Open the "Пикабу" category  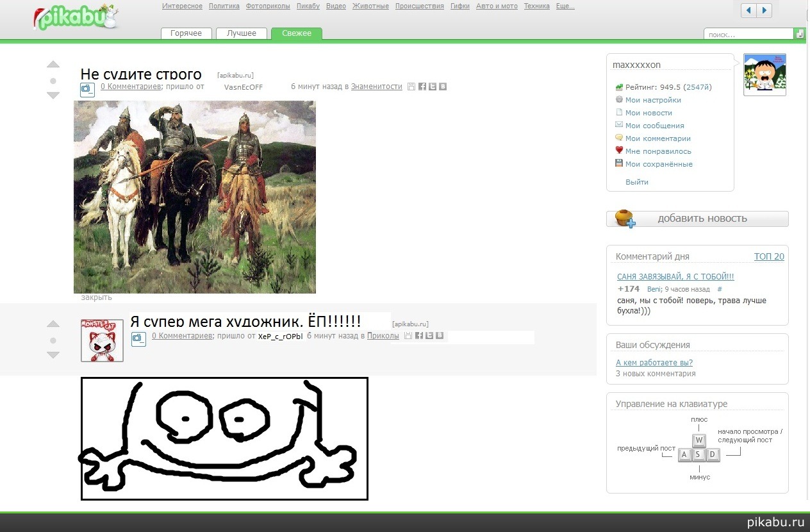point(308,6)
